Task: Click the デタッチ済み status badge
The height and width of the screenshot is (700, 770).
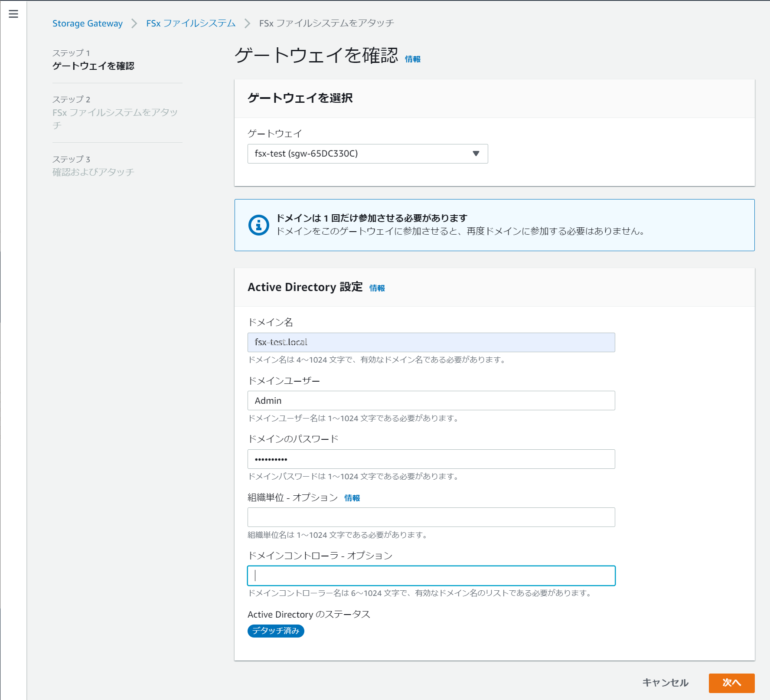Action: [x=276, y=631]
